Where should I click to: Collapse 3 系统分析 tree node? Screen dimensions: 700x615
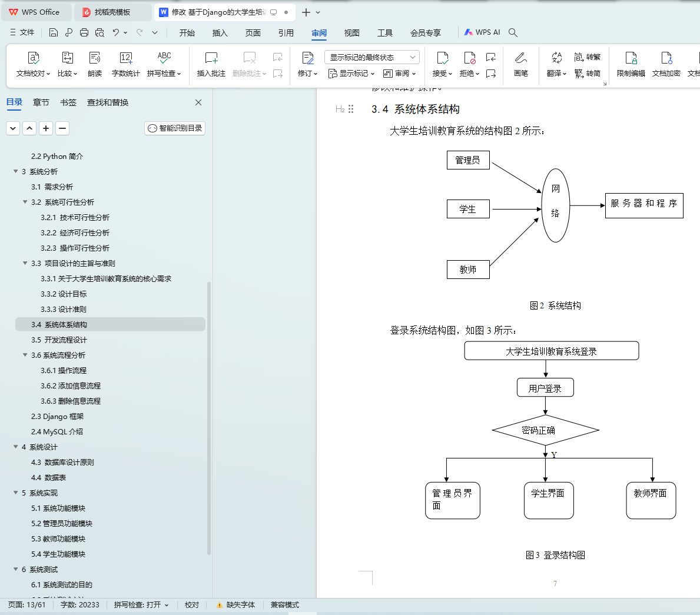tap(16, 171)
